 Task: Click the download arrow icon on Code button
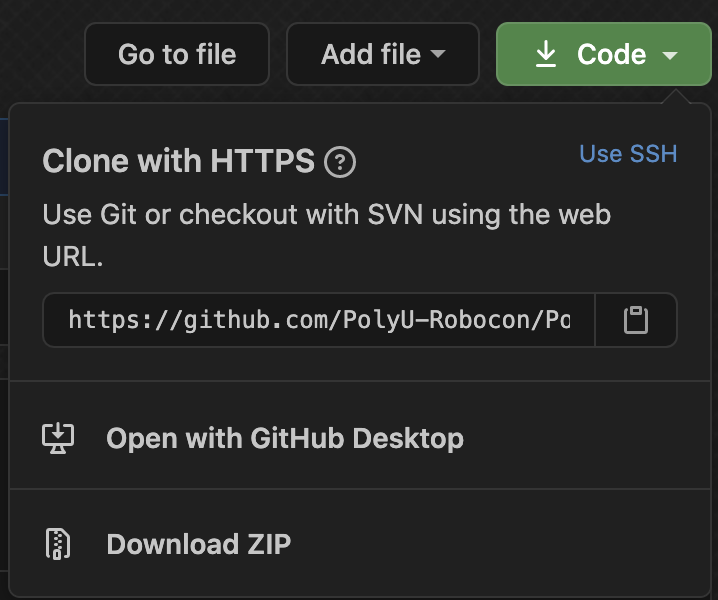pyautogui.click(x=546, y=54)
